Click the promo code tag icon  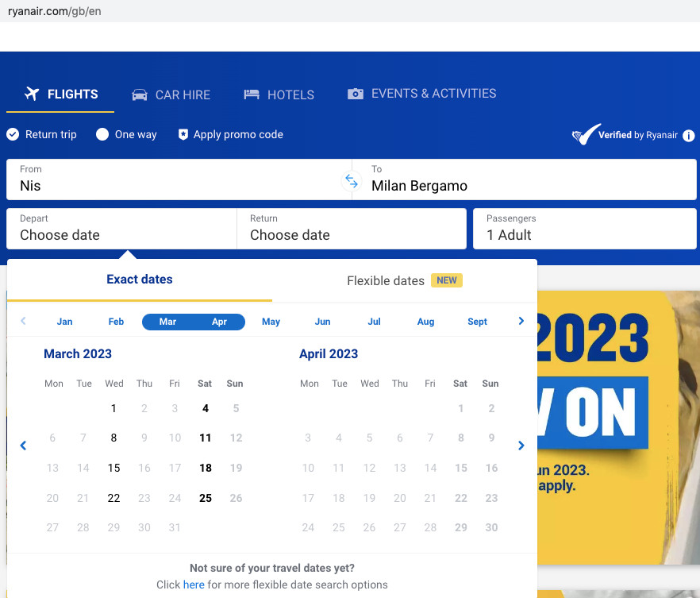coord(183,135)
